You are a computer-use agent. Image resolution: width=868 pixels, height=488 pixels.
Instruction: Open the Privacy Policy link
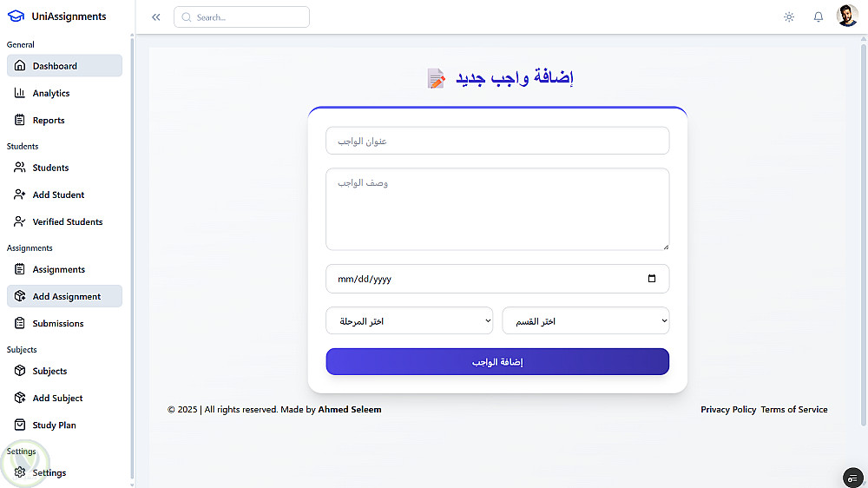click(728, 410)
